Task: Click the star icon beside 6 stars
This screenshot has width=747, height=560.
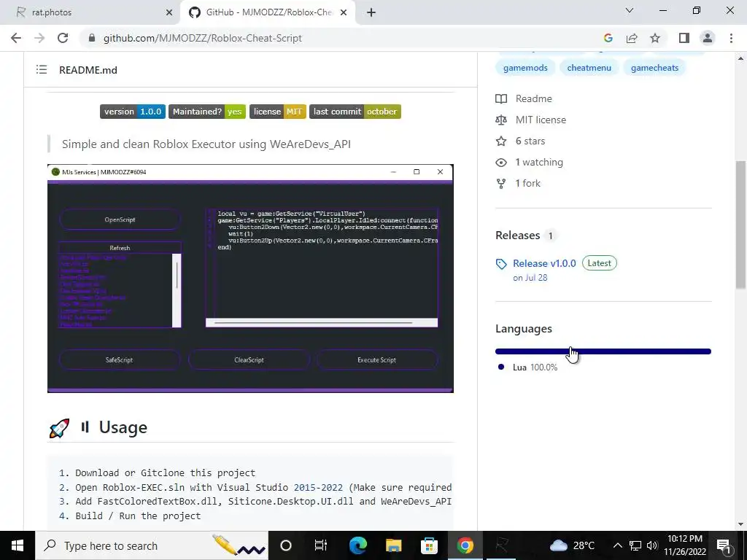Action: pos(501,141)
